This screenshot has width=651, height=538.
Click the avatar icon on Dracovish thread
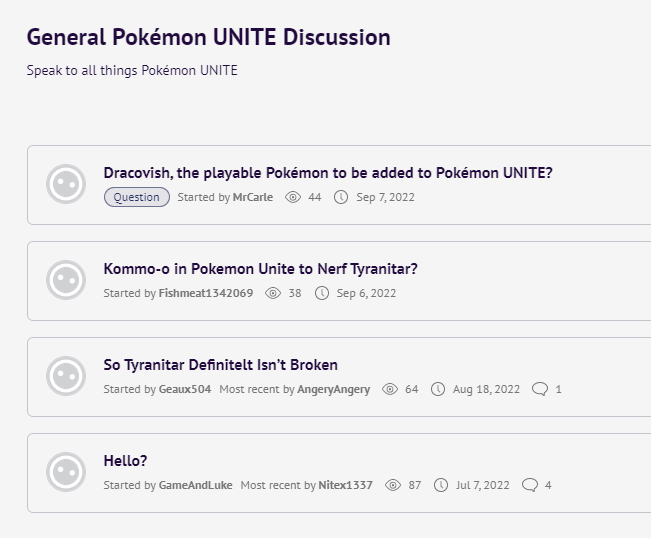click(66, 184)
